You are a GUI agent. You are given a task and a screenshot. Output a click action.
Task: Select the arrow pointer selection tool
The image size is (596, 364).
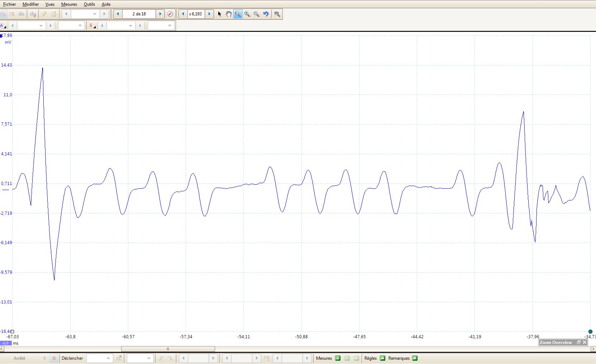(x=219, y=14)
